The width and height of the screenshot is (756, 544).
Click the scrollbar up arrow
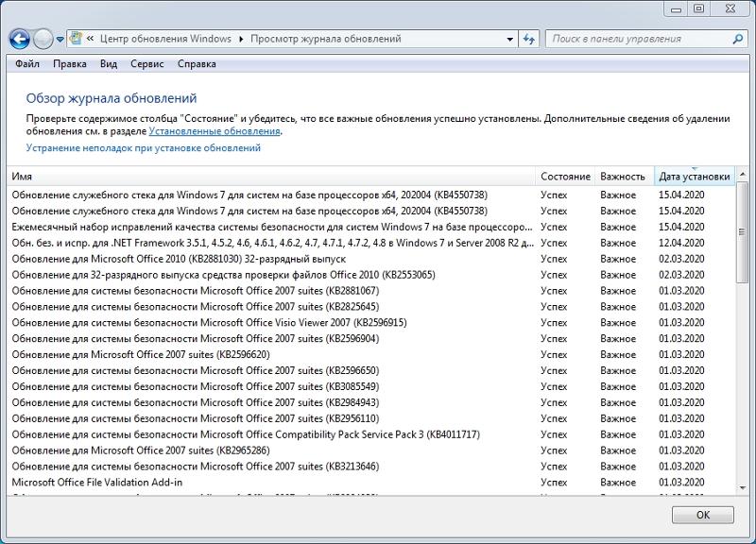tap(743, 174)
